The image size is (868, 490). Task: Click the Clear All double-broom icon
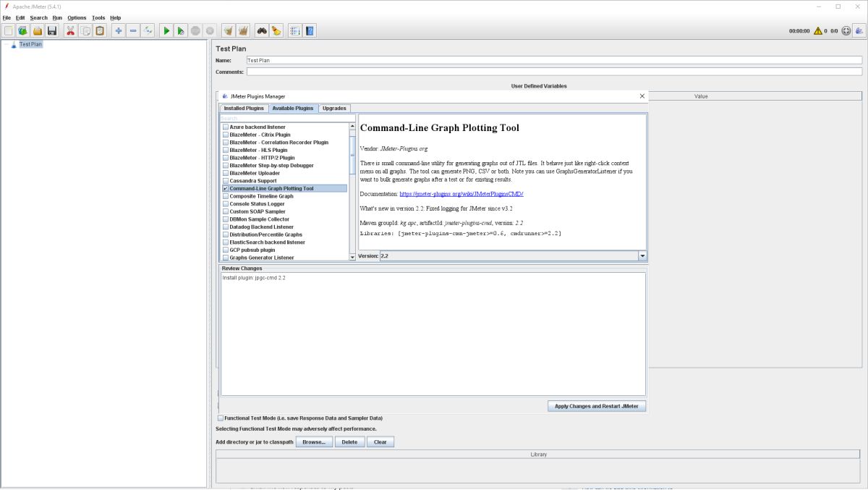tap(243, 30)
